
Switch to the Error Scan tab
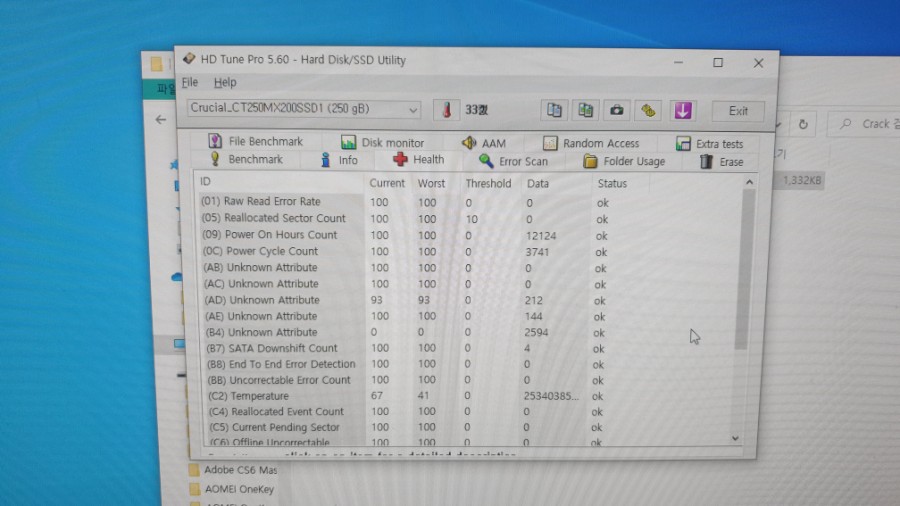(x=513, y=161)
